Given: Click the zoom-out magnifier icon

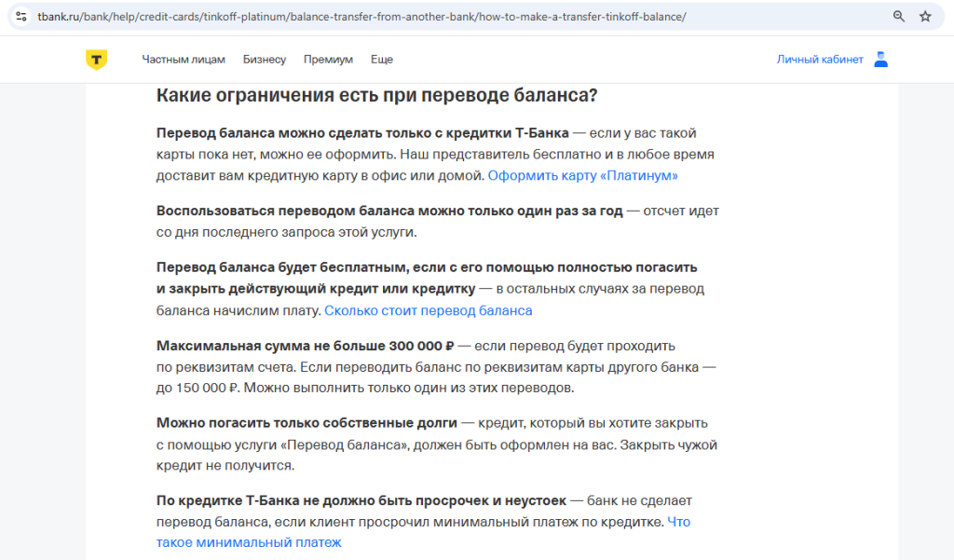Looking at the screenshot, I should (x=896, y=15).
